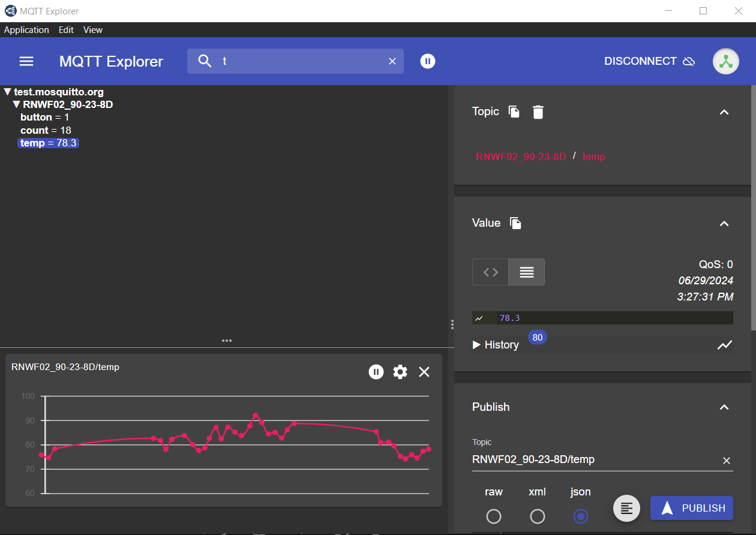Click the small chart icon beside 78.3

pyautogui.click(x=479, y=318)
